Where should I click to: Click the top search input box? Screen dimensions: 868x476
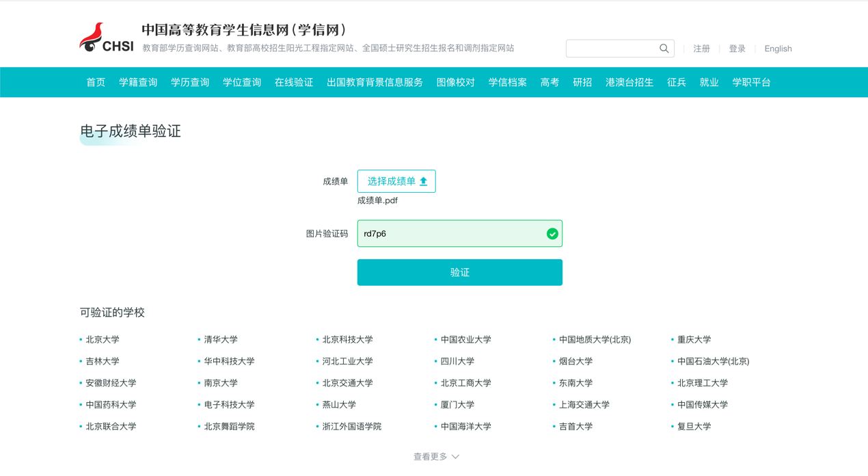[612, 49]
